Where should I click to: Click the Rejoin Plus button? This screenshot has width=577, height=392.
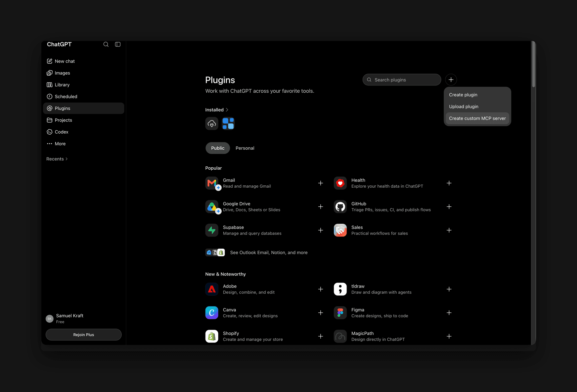coord(84,335)
